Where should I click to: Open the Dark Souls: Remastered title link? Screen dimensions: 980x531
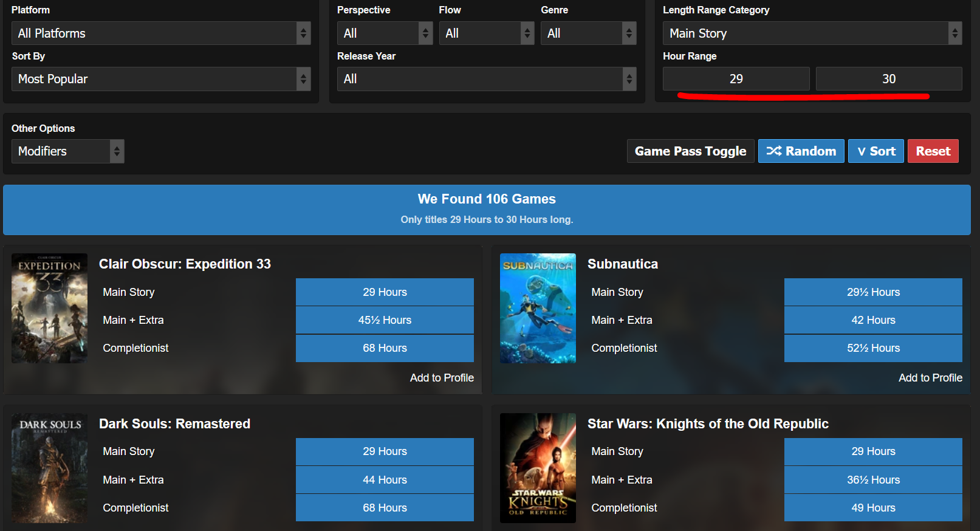pos(174,424)
